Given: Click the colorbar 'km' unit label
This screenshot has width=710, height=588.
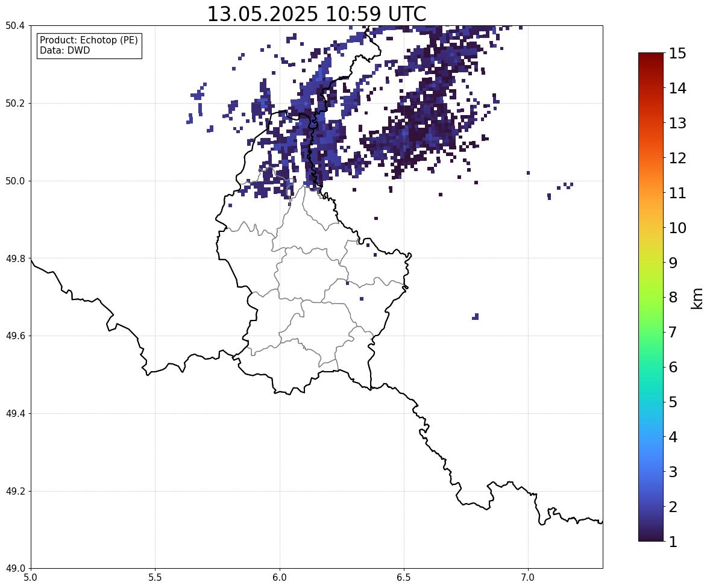Looking at the screenshot, I should coord(697,299).
